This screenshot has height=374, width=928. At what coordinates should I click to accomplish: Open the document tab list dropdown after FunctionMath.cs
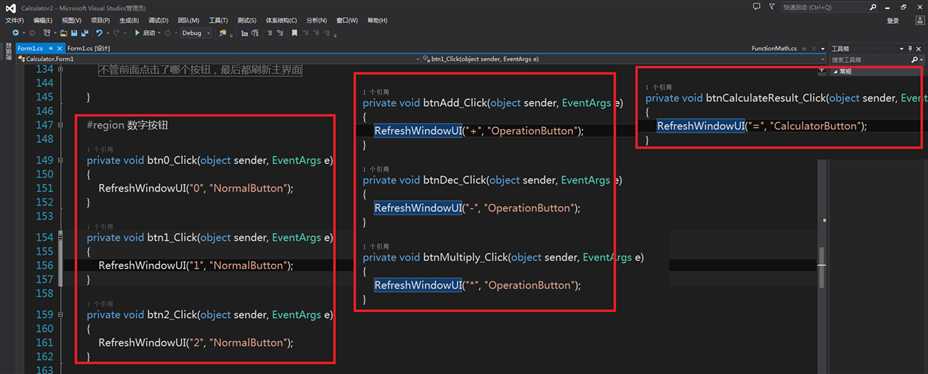[x=823, y=49]
